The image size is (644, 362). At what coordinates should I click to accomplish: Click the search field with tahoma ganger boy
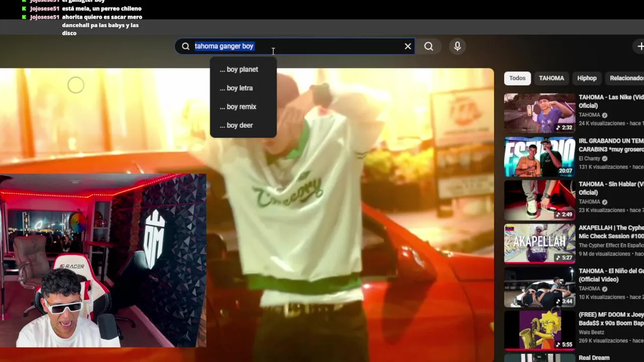(295, 46)
